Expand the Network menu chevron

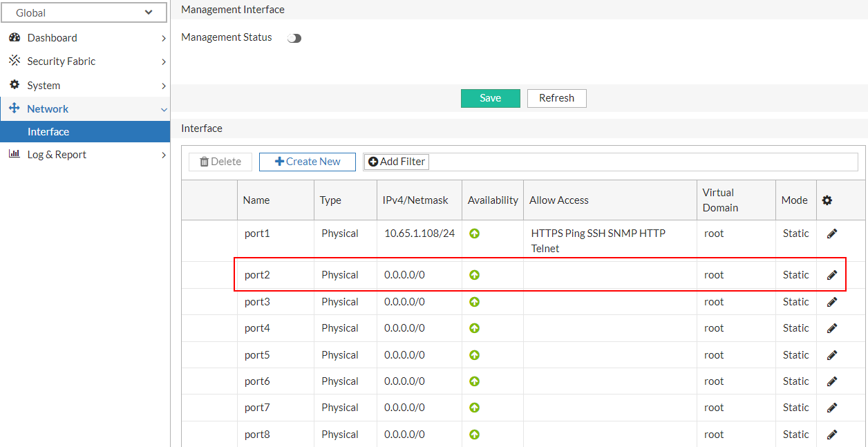pyautogui.click(x=164, y=108)
